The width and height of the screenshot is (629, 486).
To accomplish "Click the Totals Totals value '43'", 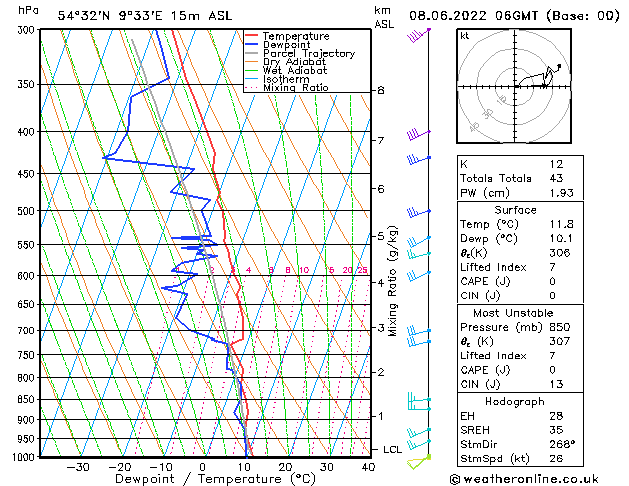I will pos(556,178).
